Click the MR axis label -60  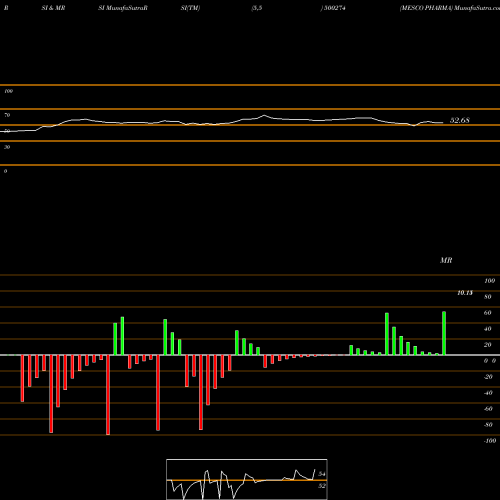[x=488, y=409]
